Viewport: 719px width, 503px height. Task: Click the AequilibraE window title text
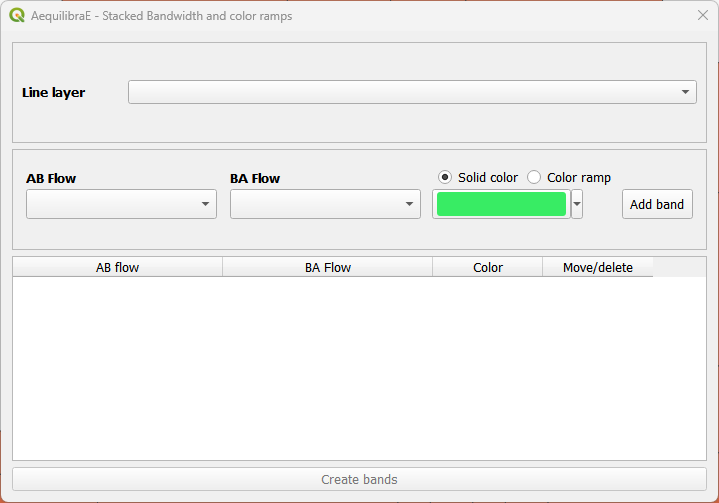coord(162,16)
